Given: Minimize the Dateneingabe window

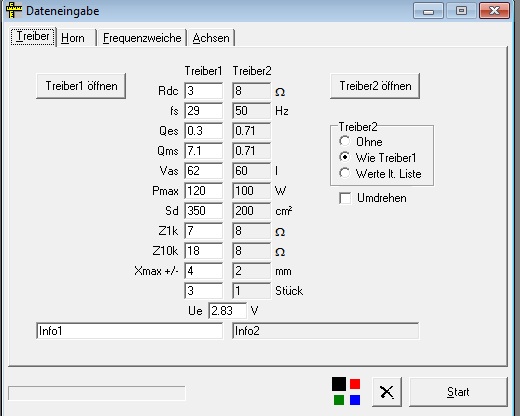Looking at the screenshot, I should pyautogui.click(x=428, y=11).
